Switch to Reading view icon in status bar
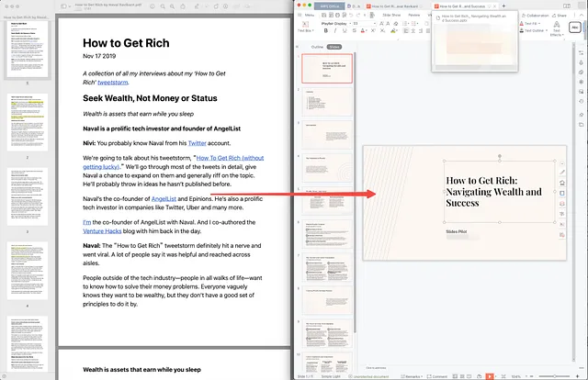Image resolution: width=588 pixels, height=380 pixels. pyautogui.click(x=469, y=376)
